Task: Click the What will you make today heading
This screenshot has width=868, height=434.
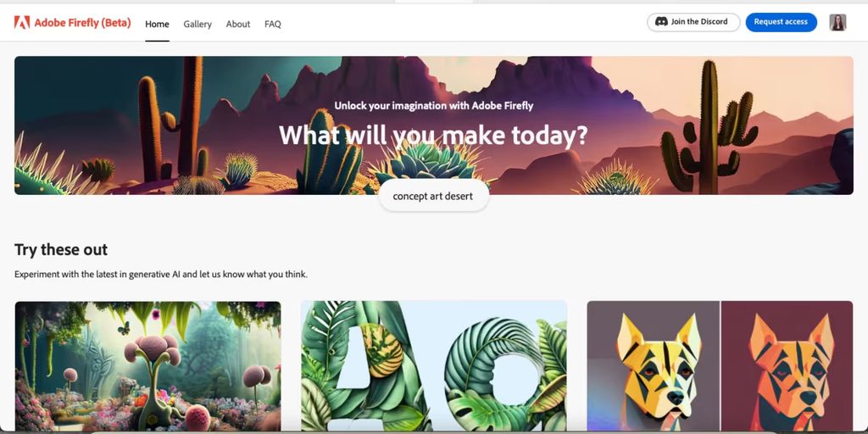Action: (x=433, y=135)
